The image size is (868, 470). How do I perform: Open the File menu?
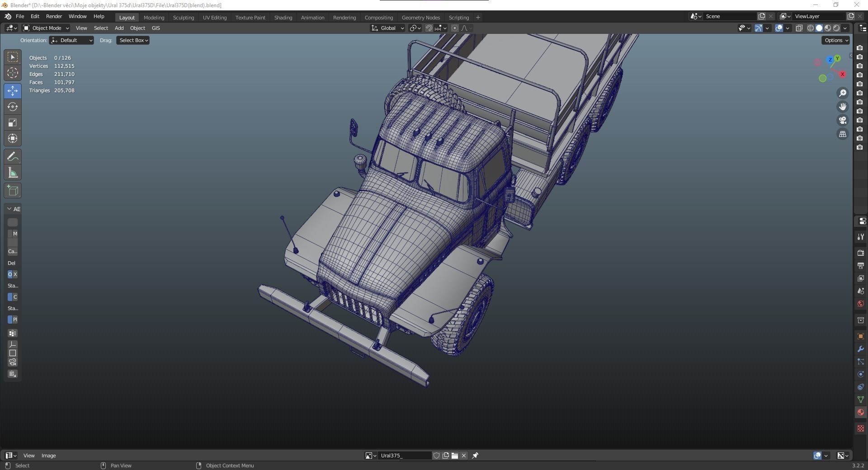pos(20,16)
